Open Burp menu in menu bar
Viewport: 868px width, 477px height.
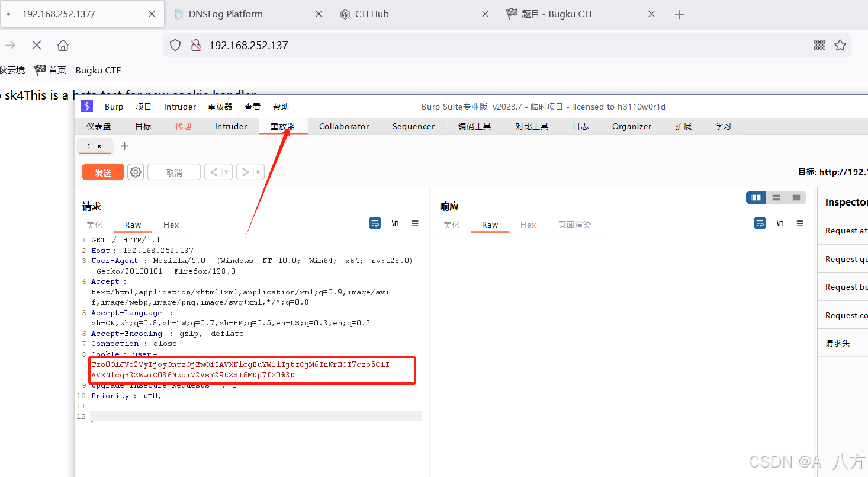point(114,107)
